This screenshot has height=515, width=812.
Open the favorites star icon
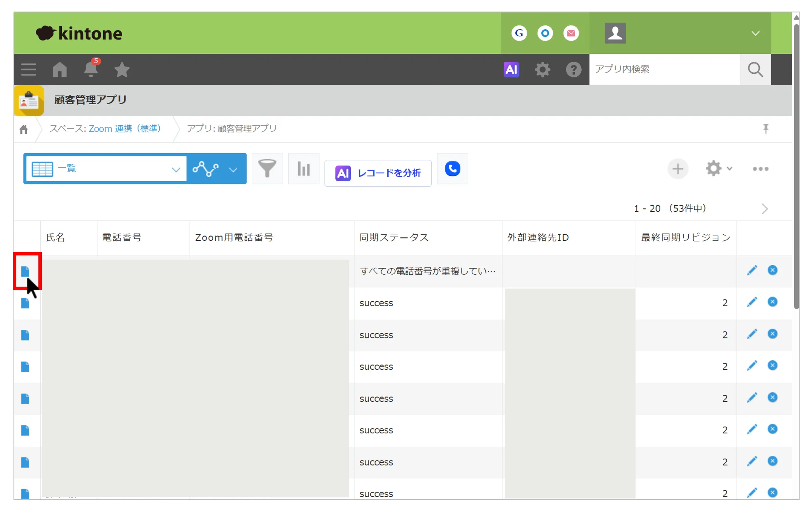122,70
